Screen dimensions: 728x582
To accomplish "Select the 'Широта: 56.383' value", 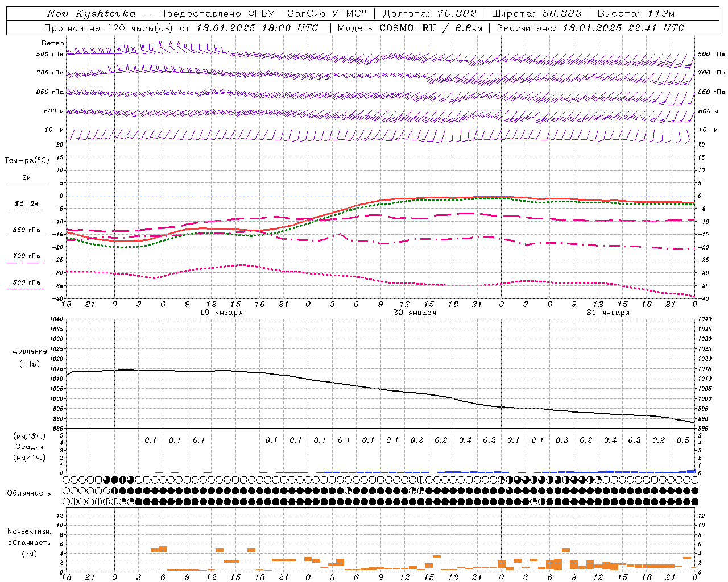I will (x=537, y=14).
